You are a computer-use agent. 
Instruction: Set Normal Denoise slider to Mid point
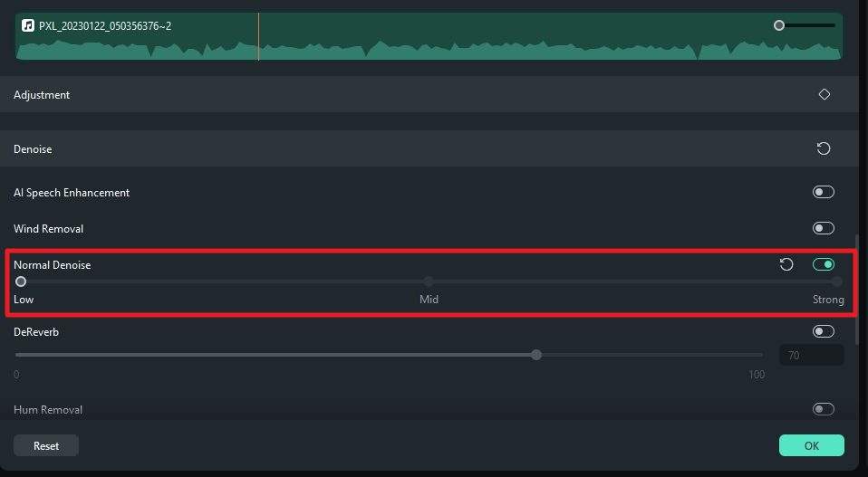click(429, 281)
